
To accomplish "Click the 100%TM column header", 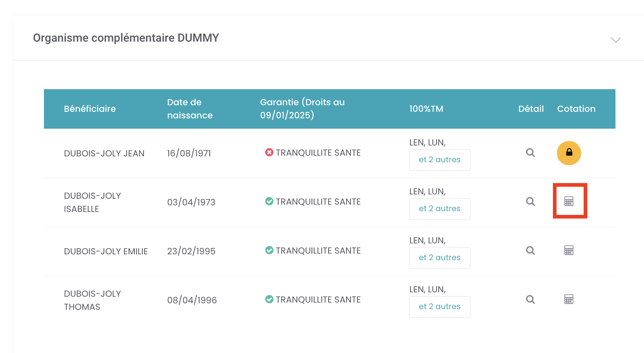I will [426, 109].
